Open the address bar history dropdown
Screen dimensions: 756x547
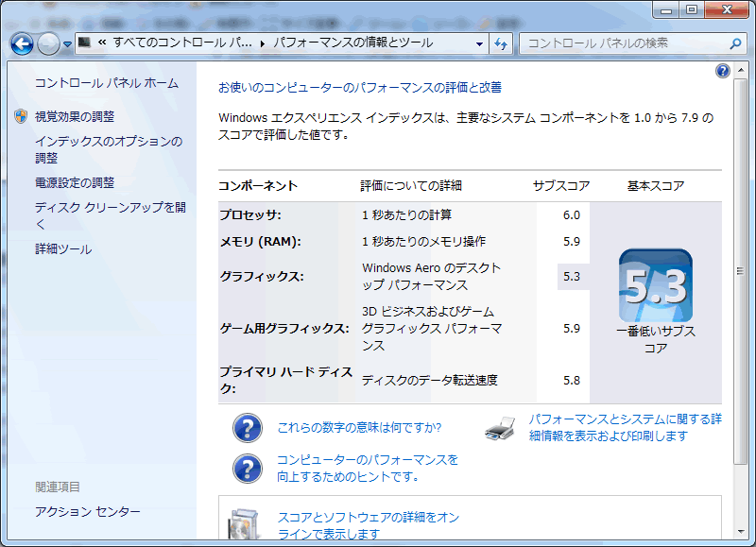[479, 43]
